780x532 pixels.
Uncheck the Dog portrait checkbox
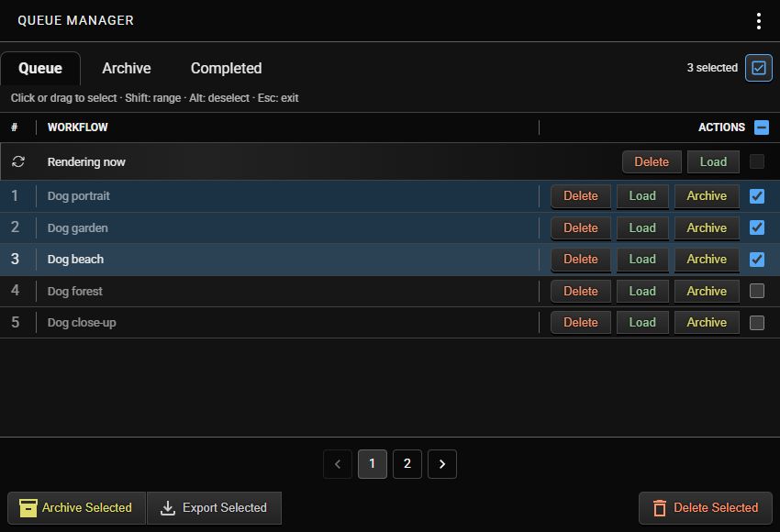757,196
